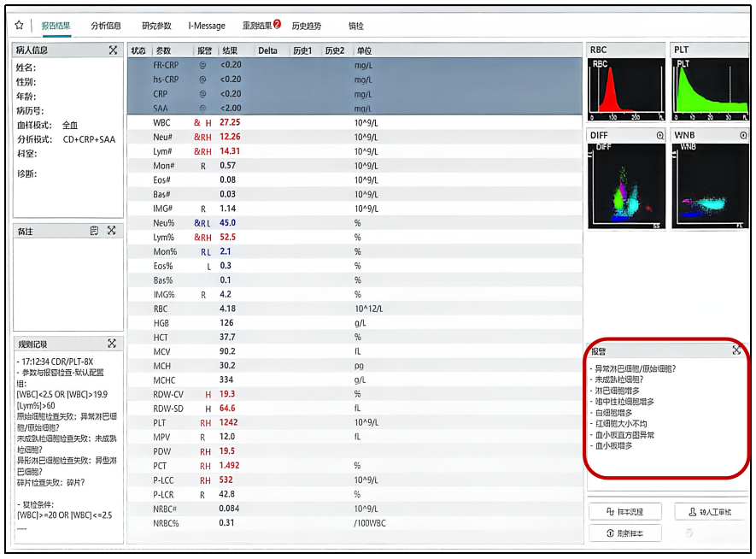Open the 报告结果 tab
The image size is (756, 559).
pos(56,26)
